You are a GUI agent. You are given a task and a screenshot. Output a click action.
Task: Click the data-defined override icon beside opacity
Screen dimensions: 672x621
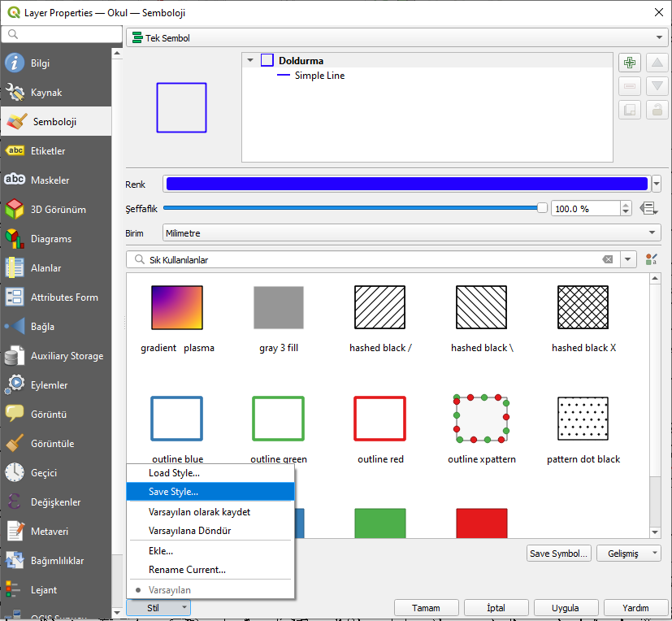pyautogui.click(x=648, y=209)
